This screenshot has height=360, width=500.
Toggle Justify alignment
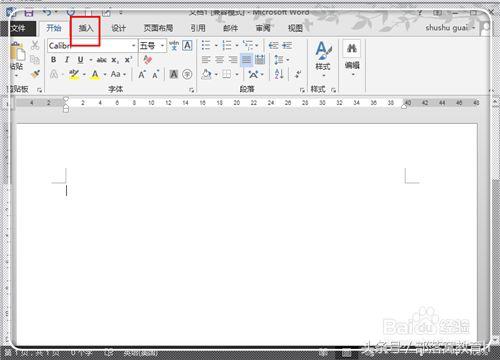tap(246, 60)
